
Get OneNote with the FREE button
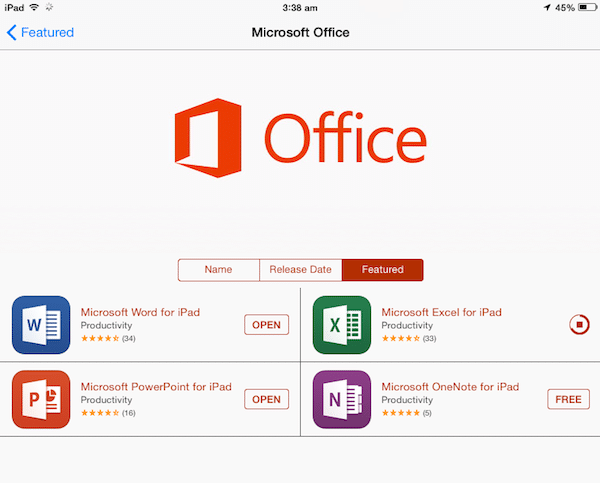point(568,399)
